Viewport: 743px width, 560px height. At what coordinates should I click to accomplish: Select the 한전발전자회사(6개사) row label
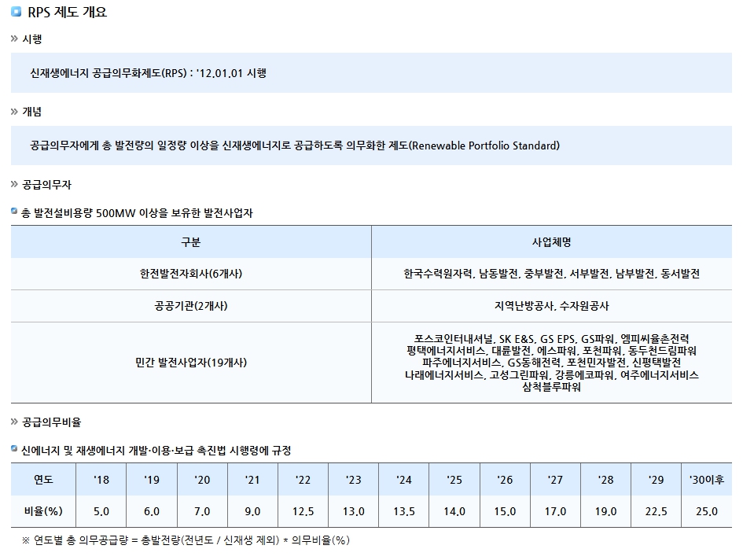tap(191, 274)
